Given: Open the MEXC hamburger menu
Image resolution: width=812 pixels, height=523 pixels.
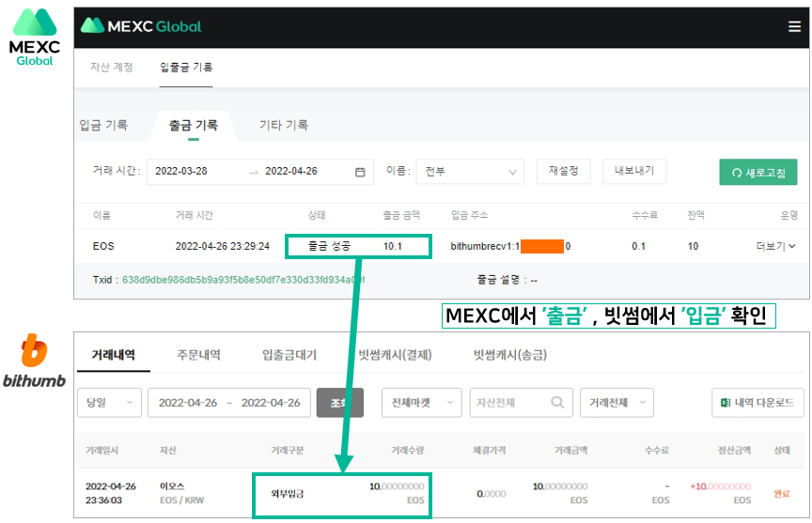Looking at the screenshot, I should click(794, 26).
